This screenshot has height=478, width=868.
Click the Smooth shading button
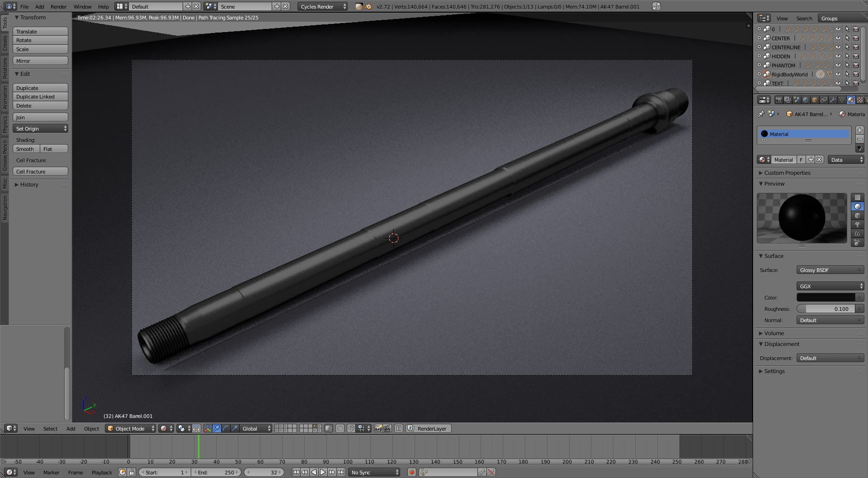coord(26,149)
